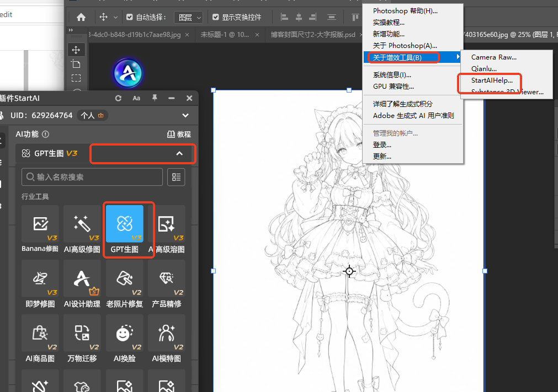558x392 pixels.
Task: Open the Banana修图 tool
Action: click(x=40, y=229)
